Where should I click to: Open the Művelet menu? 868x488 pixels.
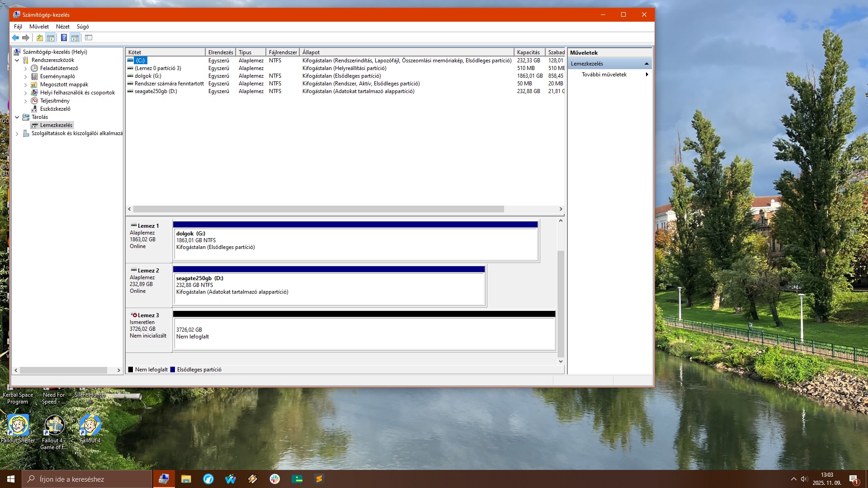click(39, 27)
